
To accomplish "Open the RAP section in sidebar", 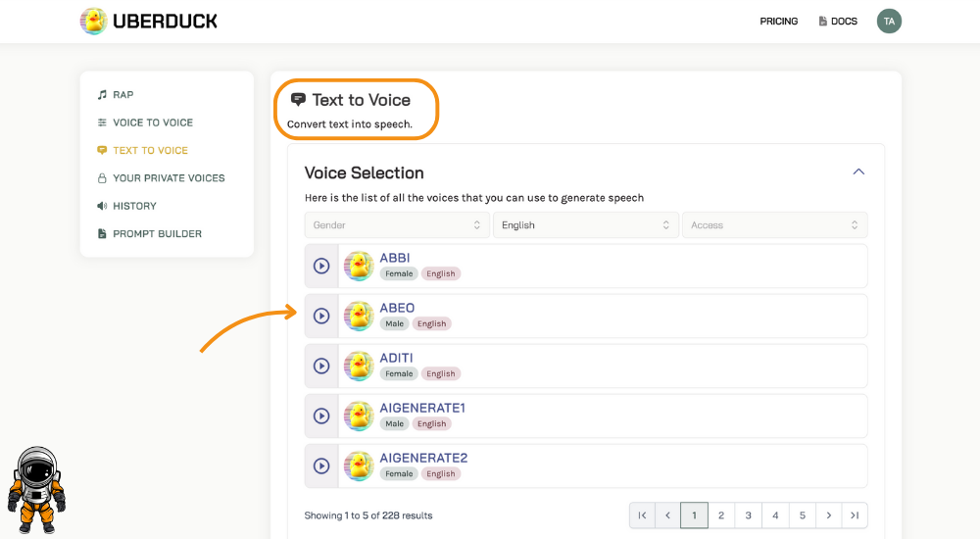I will pyautogui.click(x=123, y=94).
